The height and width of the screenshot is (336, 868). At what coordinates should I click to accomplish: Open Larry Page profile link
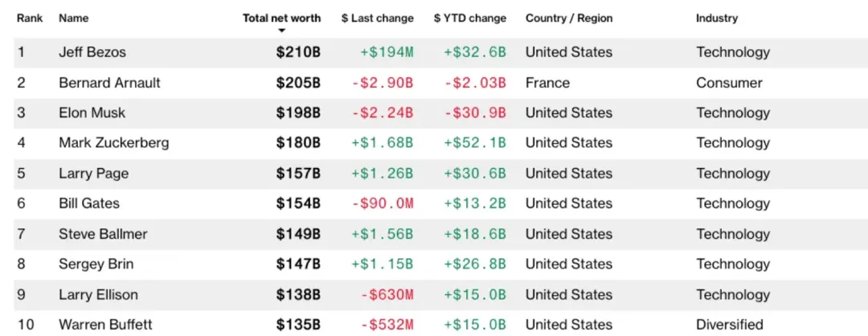(93, 174)
